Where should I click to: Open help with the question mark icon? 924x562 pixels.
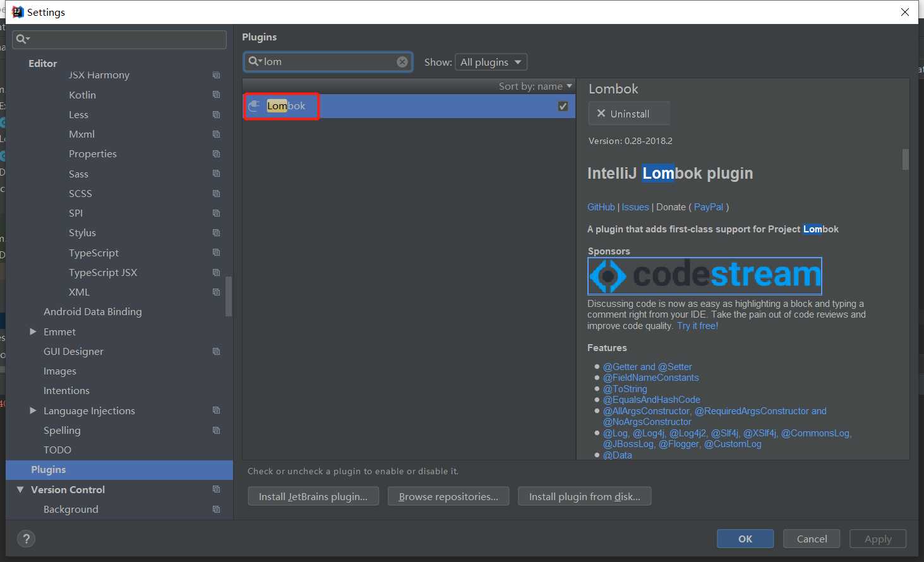coord(26,539)
